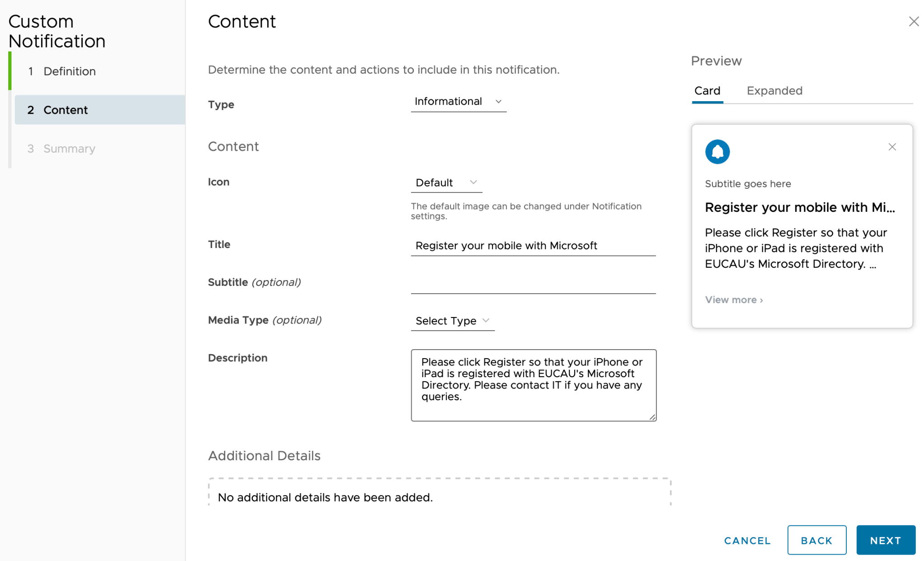This screenshot has width=924, height=561.
Task: Select the Content step in the sidebar
Action: pyautogui.click(x=65, y=110)
